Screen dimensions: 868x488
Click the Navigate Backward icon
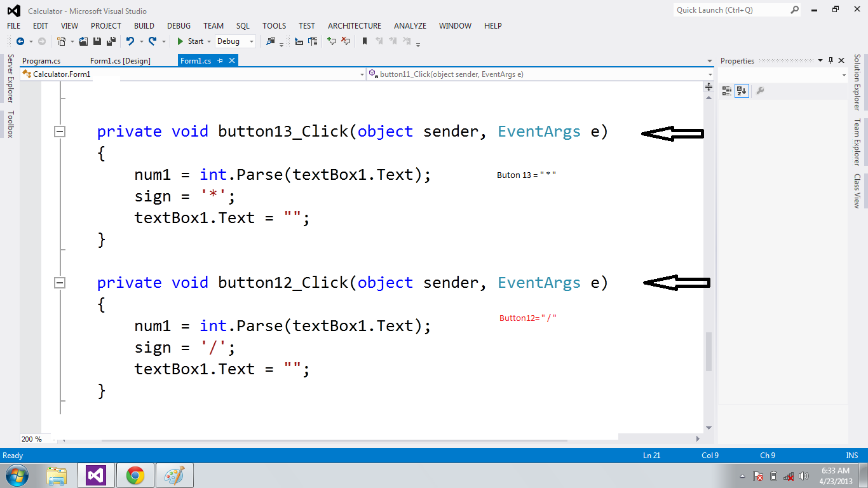21,41
